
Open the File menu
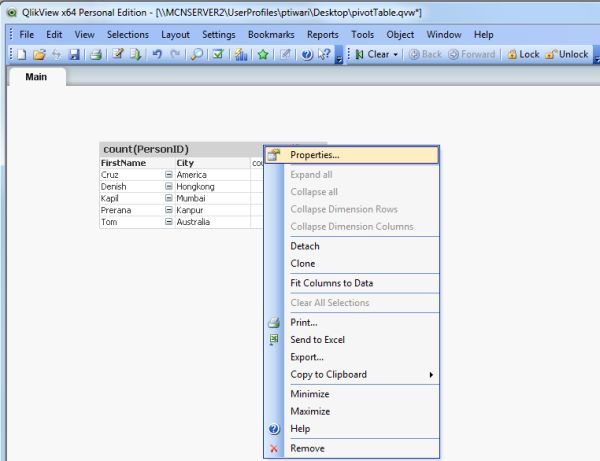click(x=27, y=34)
